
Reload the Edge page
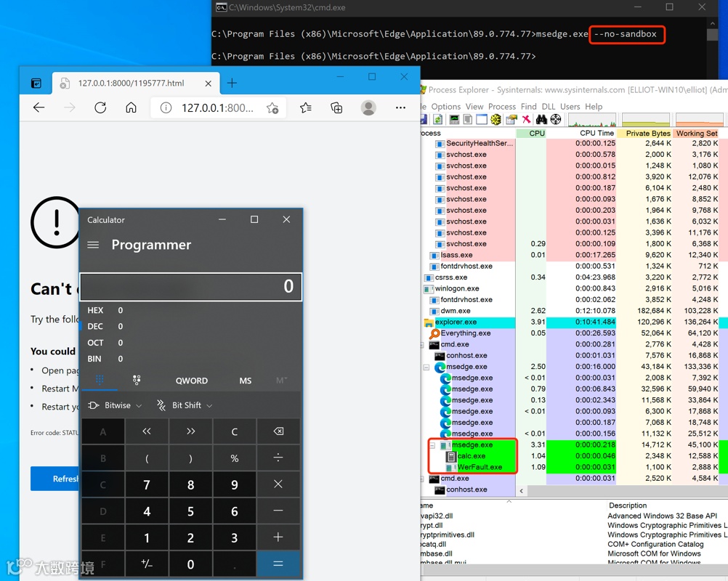click(x=100, y=107)
